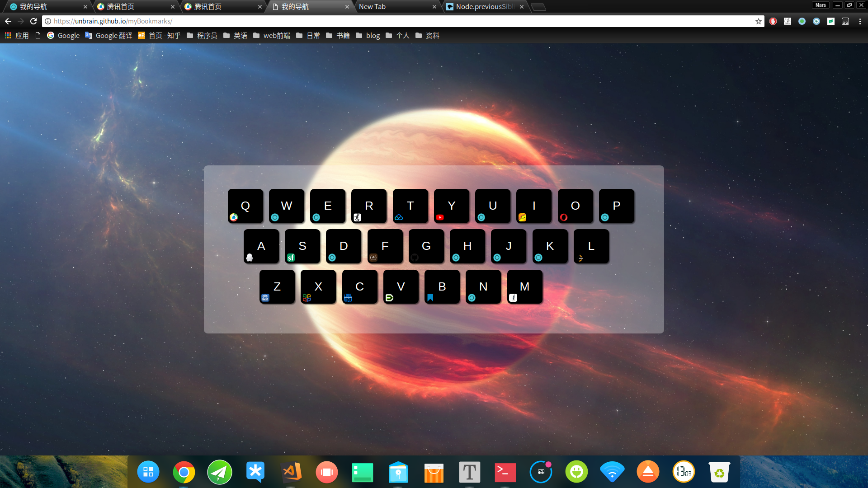Reload the current page

(33, 21)
